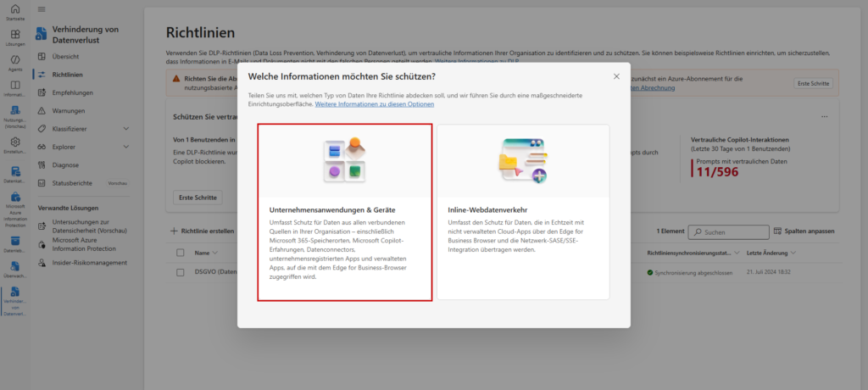Click the Warnungen warning triangle icon
Image resolution: width=868 pixels, height=390 pixels.
(43, 110)
